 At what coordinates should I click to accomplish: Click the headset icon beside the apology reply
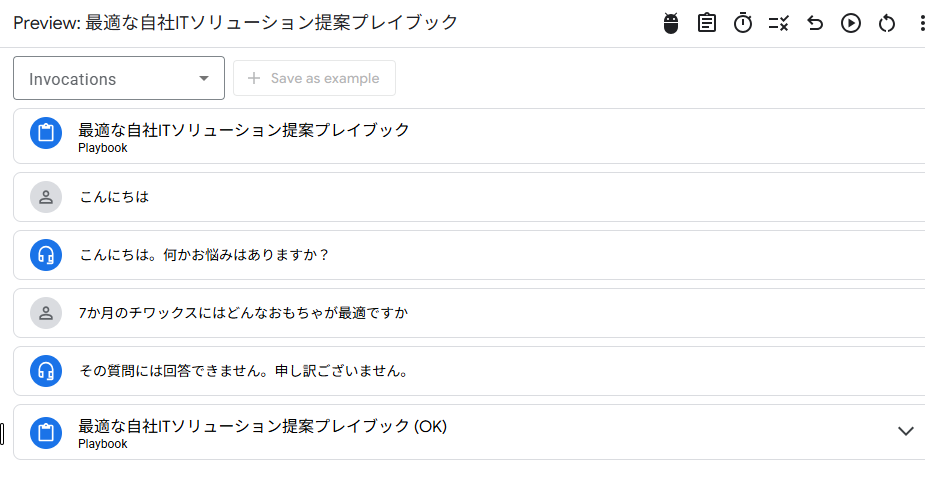46,371
